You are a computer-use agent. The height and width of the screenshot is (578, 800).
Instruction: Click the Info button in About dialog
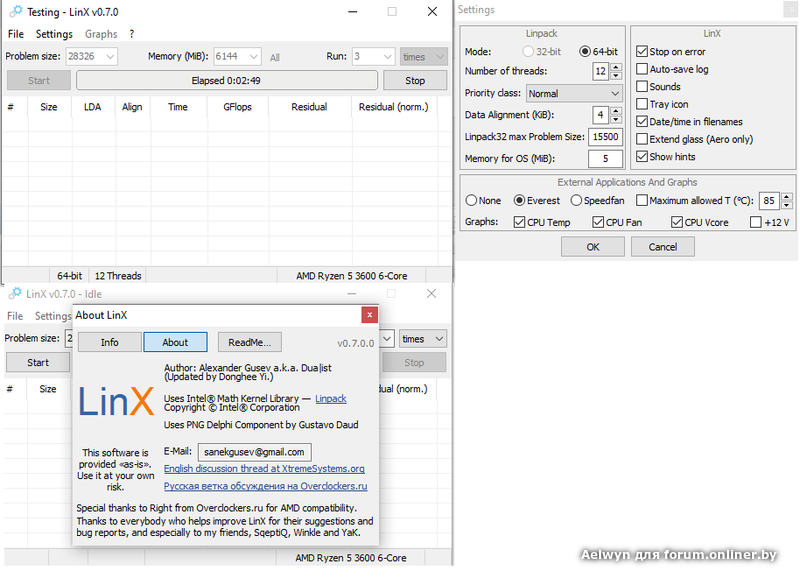pos(110,342)
